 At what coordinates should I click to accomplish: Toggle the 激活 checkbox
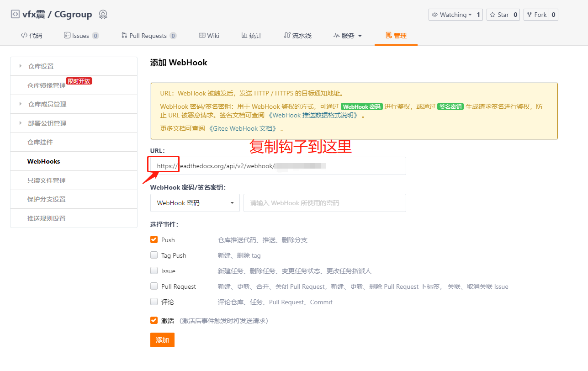tap(154, 320)
